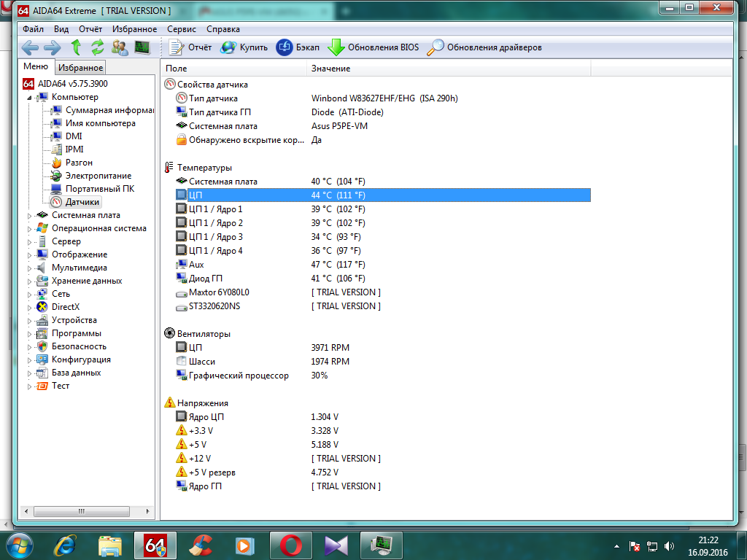
Task: Open the Вид menu
Action: (x=61, y=29)
